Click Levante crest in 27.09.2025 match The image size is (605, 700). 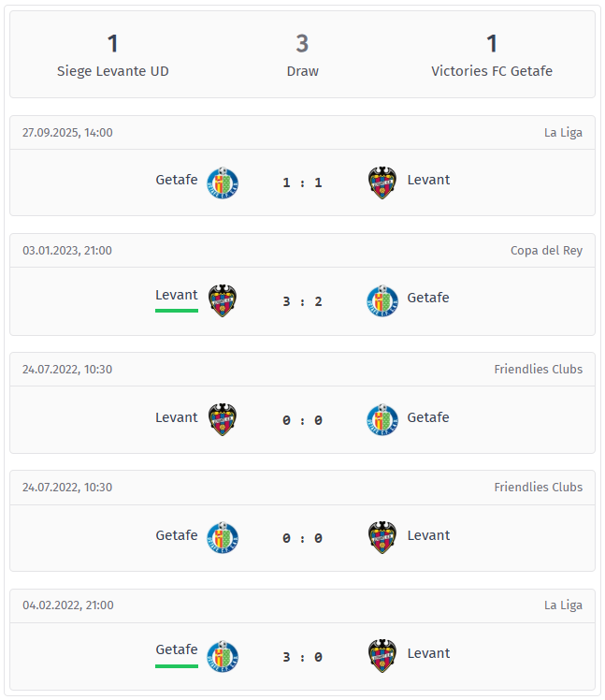pos(382,182)
